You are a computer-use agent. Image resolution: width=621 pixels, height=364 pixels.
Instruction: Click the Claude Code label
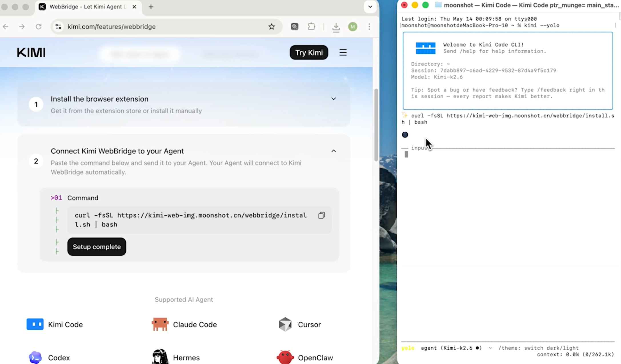195,325
